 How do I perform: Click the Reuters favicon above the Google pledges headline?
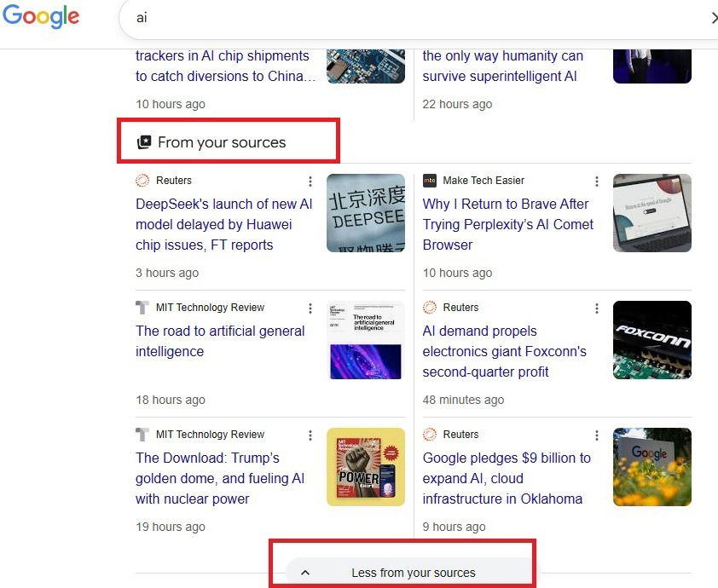tap(430, 435)
